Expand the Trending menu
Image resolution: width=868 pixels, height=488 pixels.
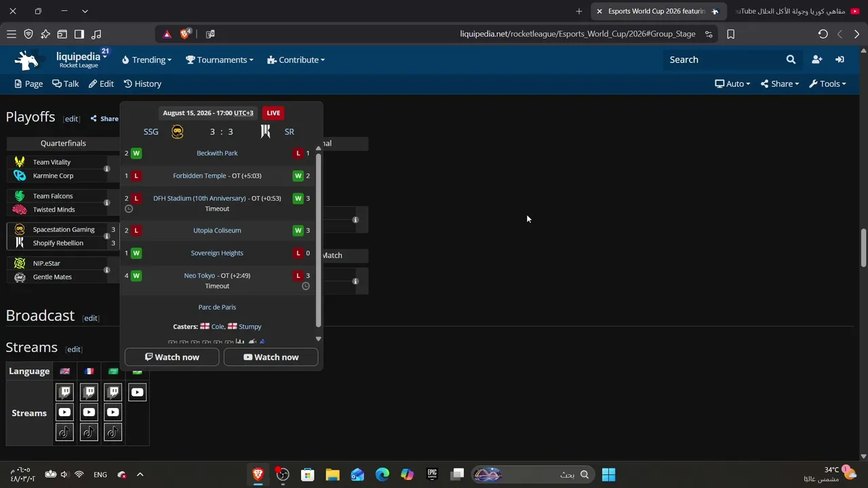[146, 60]
